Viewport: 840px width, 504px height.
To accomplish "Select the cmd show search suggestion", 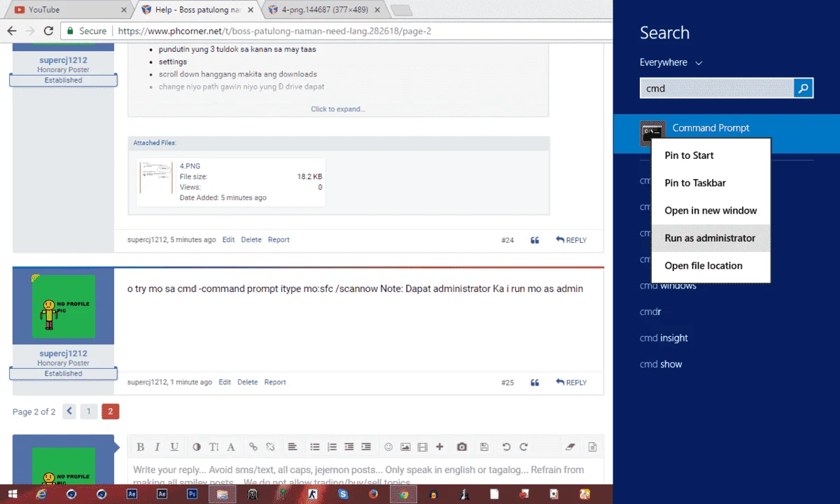I will [x=661, y=364].
